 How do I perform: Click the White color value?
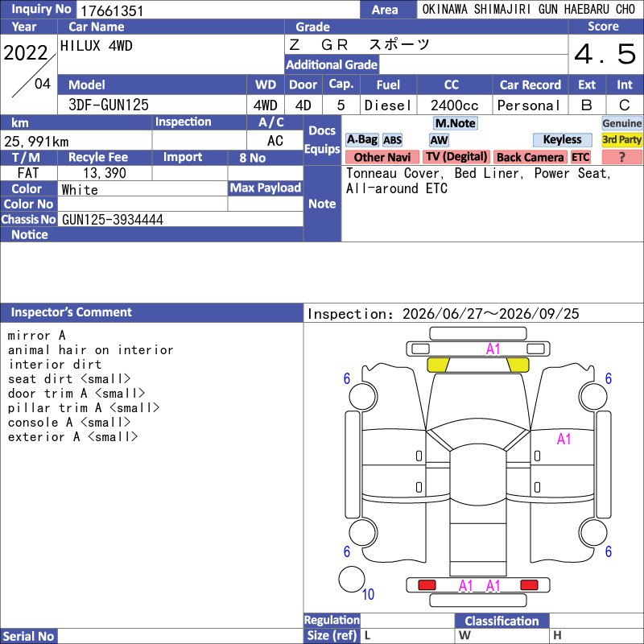[80, 190]
